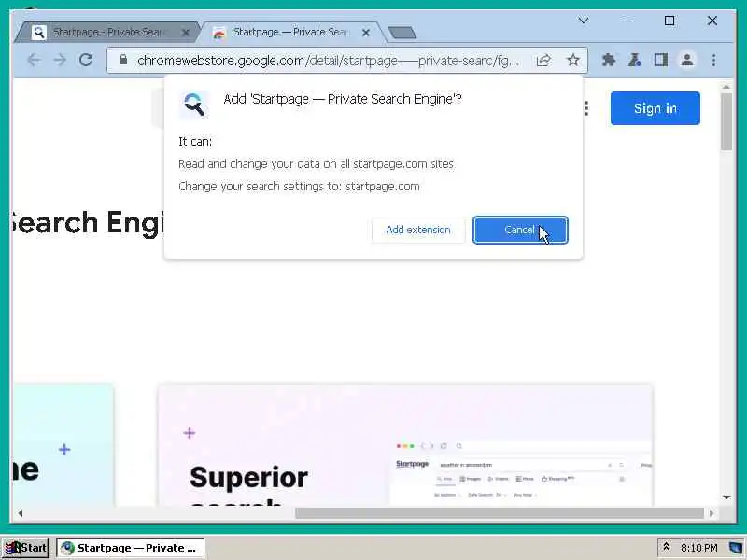Click the horizontal scrollbar right arrow

coord(712,513)
